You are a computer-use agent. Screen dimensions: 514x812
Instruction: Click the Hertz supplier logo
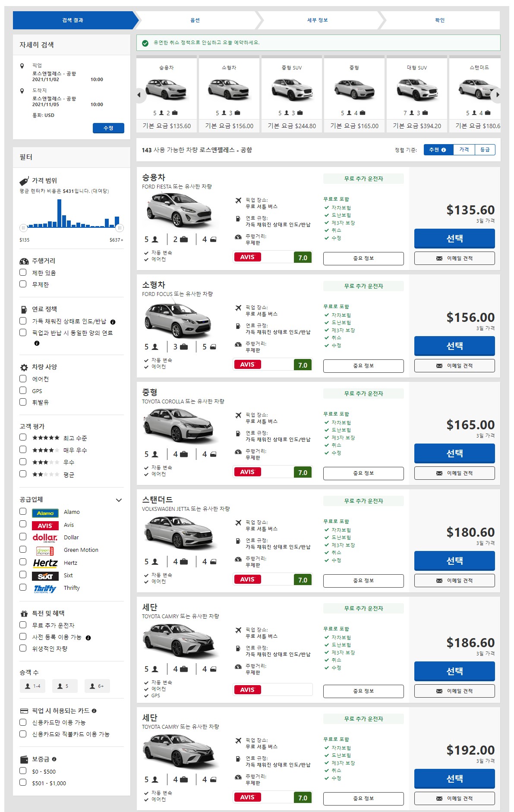click(x=45, y=563)
